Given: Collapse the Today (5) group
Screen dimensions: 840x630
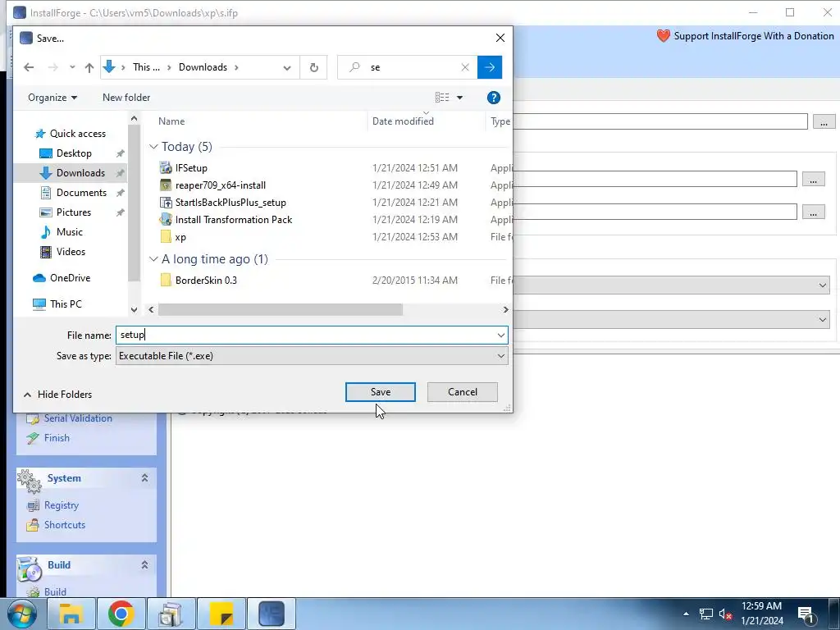Looking at the screenshot, I should coord(153,147).
